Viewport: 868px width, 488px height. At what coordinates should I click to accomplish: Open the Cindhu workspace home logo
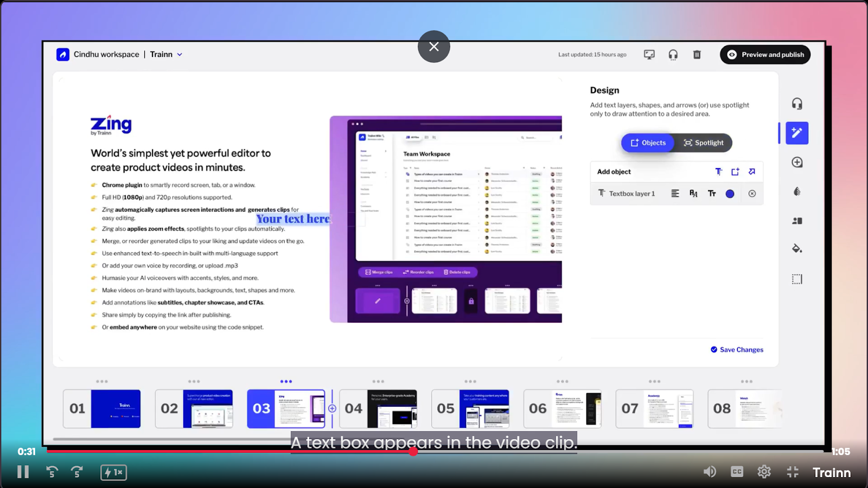(63, 54)
